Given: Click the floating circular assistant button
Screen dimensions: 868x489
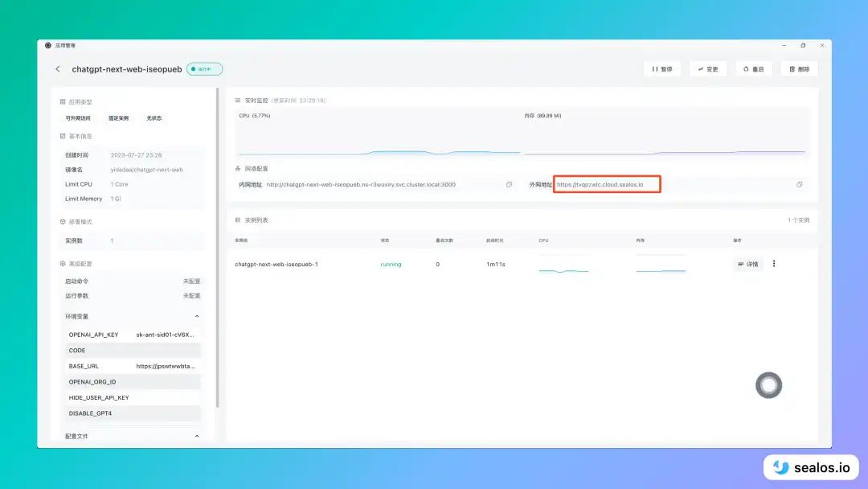Looking at the screenshot, I should pyautogui.click(x=768, y=385).
